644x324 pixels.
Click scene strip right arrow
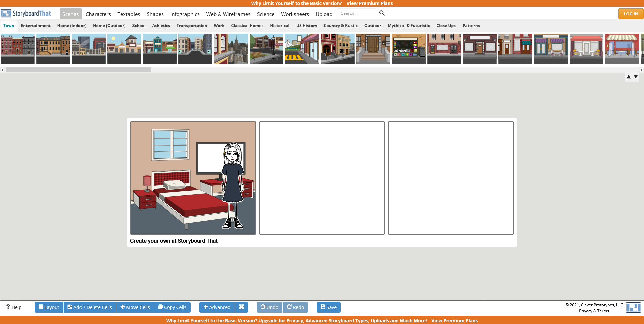(641, 70)
